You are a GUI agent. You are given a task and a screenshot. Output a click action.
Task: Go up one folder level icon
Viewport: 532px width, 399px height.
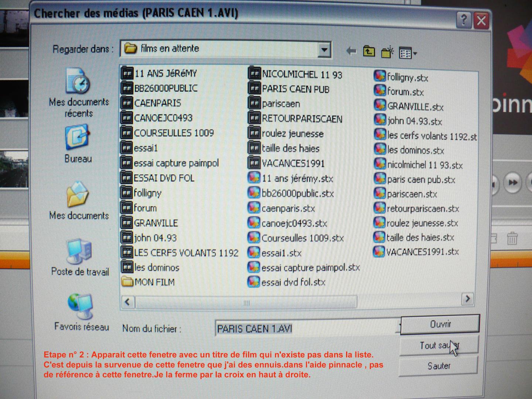[369, 51]
